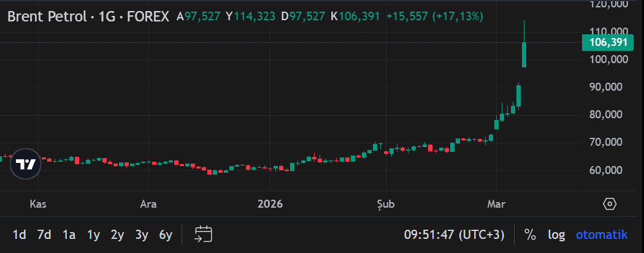Open timezone menu showing UTC+3 clock
644x253 pixels.
coord(454,234)
